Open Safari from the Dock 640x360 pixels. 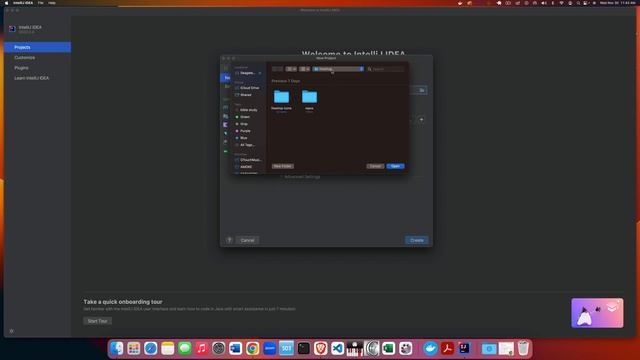click(x=151, y=348)
